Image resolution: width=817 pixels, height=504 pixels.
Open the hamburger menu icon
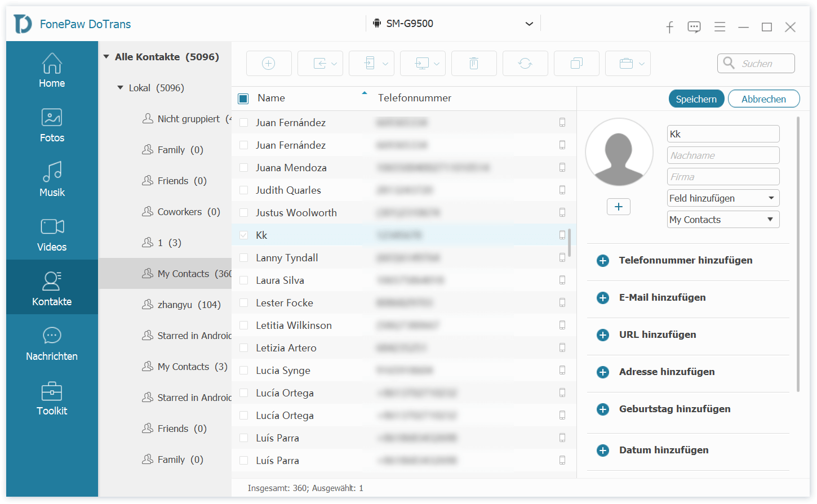coord(720,26)
